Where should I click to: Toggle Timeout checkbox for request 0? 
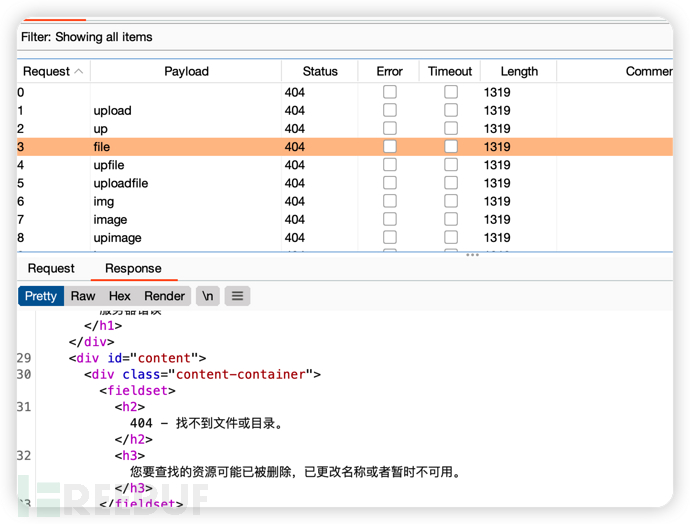click(x=451, y=92)
